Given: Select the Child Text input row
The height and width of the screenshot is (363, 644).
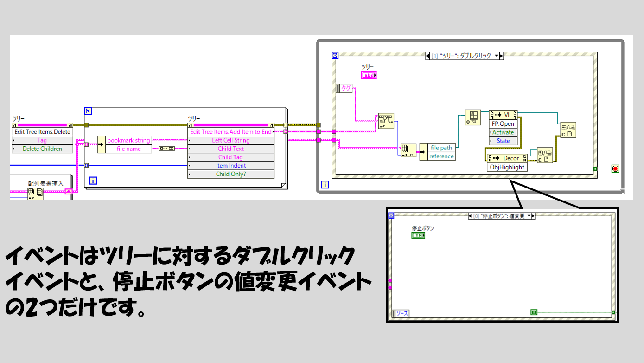Looking at the screenshot, I should point(231,149).
